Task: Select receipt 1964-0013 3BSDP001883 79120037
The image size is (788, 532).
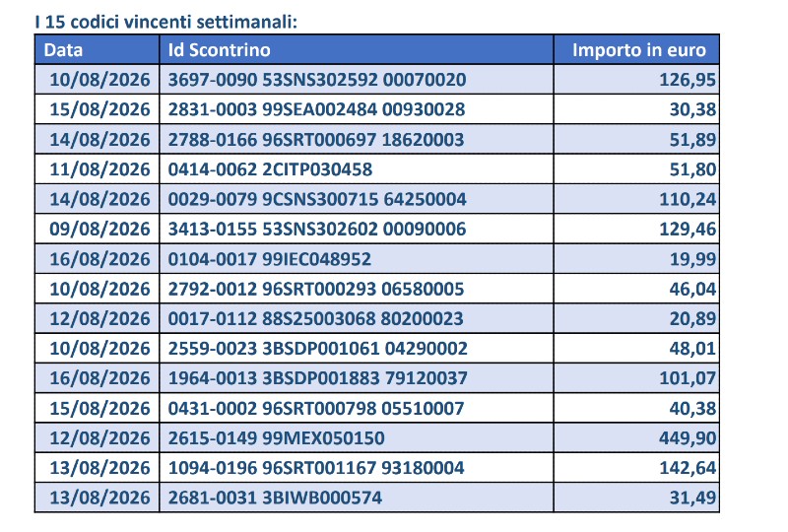Action: point(357,378)
